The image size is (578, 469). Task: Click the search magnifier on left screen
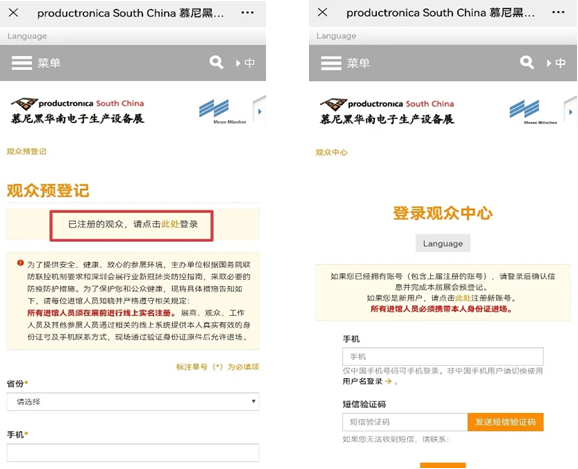tap(216, 62)
